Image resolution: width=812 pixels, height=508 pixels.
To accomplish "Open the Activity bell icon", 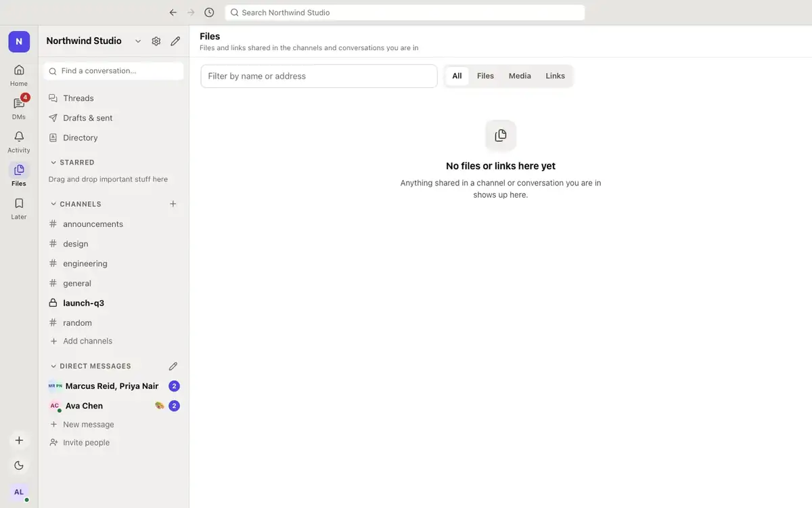I will [x=19, y=142].
